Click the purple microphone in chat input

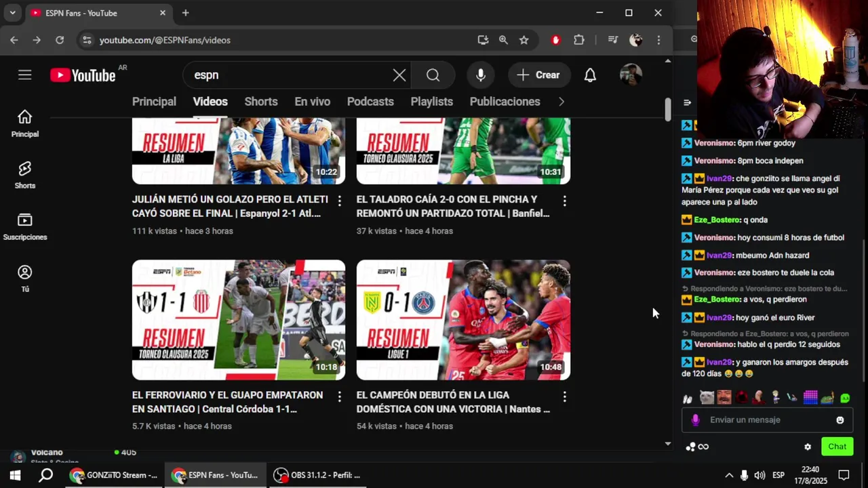[x=695, y=420]
